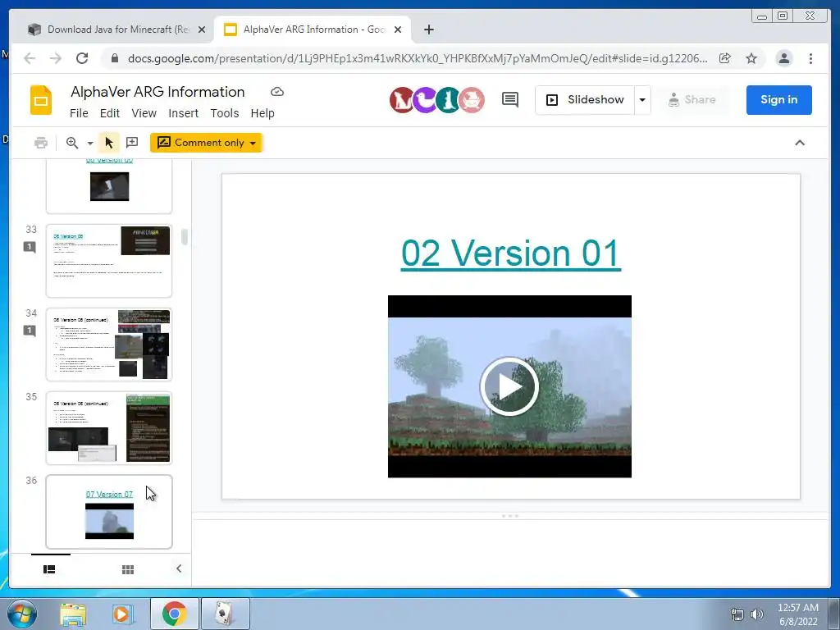Click the teal chess-piece collaborator avatar

448,99
